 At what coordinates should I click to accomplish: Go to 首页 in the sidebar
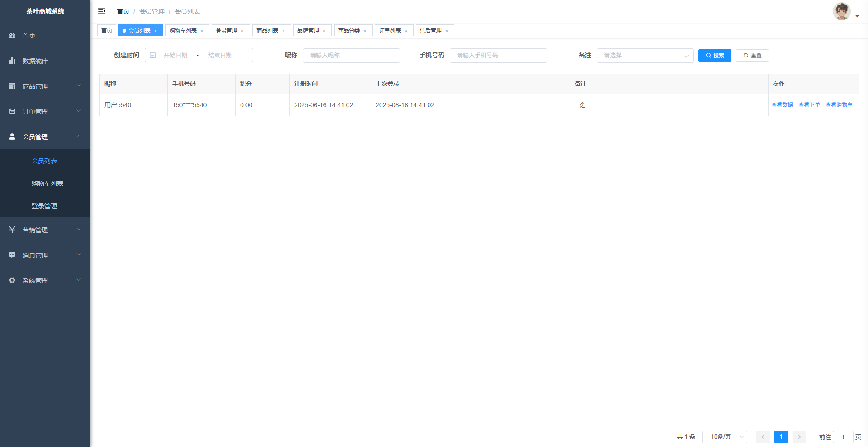click(x=29, y=36)
